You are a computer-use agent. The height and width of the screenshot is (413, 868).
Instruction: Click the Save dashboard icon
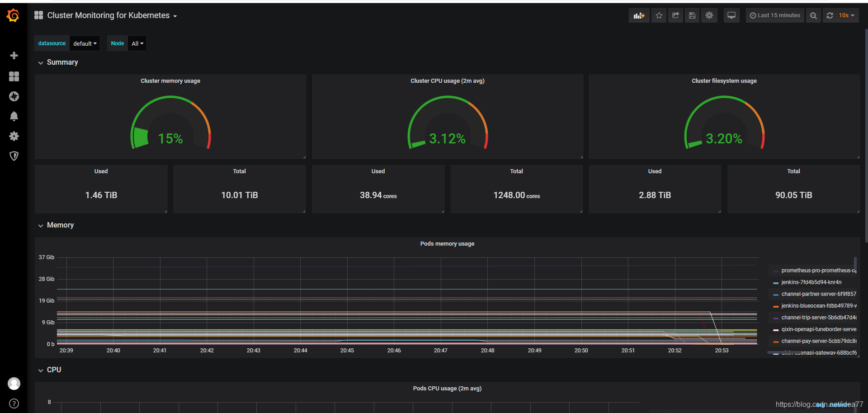point(692,15)
